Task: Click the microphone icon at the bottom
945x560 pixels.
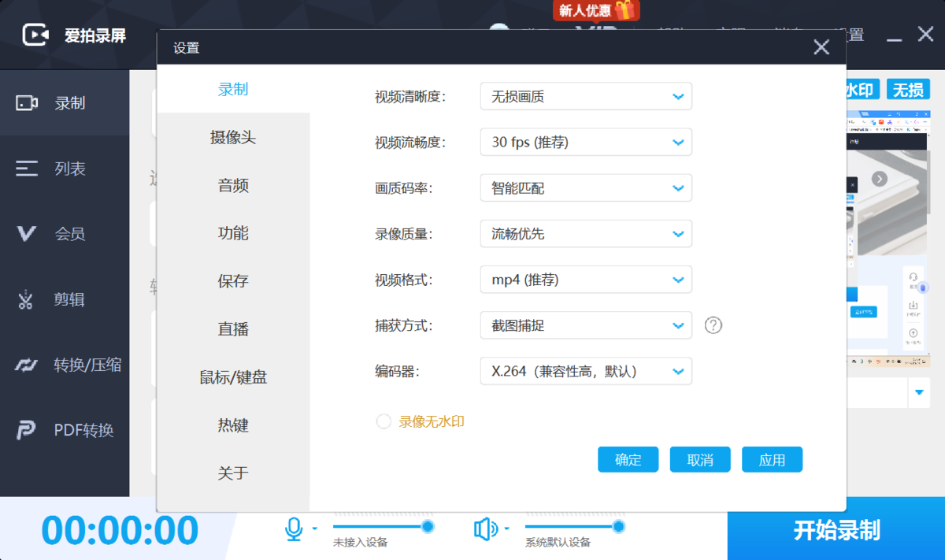Action: (295, 528)
